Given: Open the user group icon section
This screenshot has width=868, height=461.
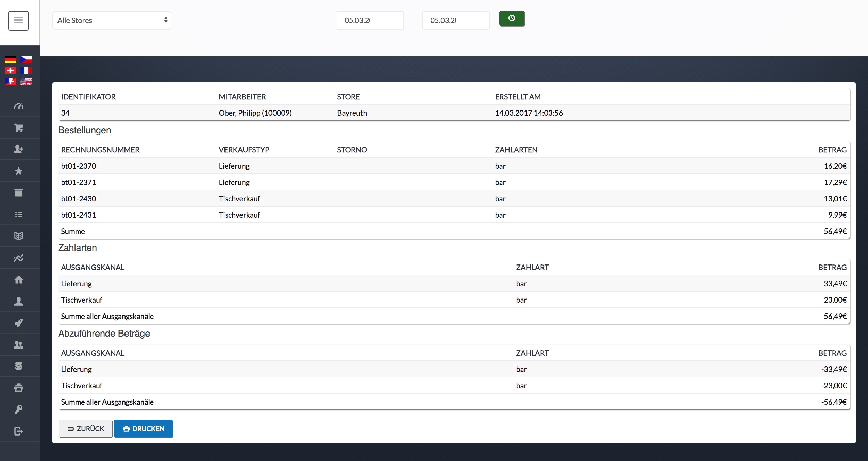Looking at the screenshot, I should point(19,345).
